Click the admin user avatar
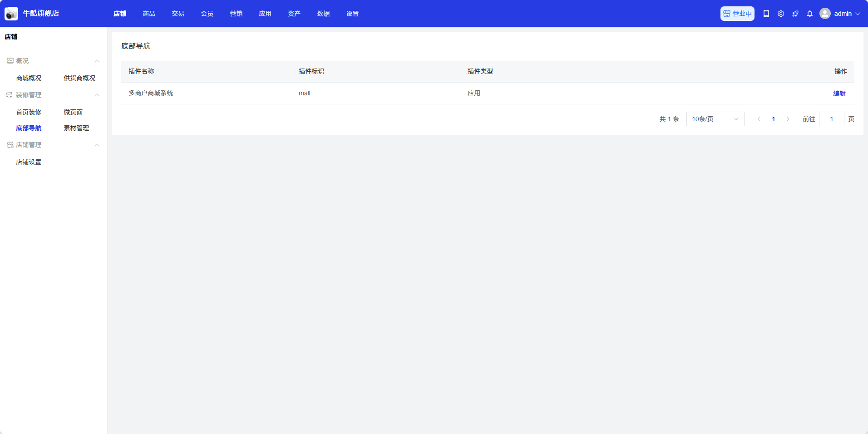The width and height of the screenshot is (868, 434). [825, 14]
